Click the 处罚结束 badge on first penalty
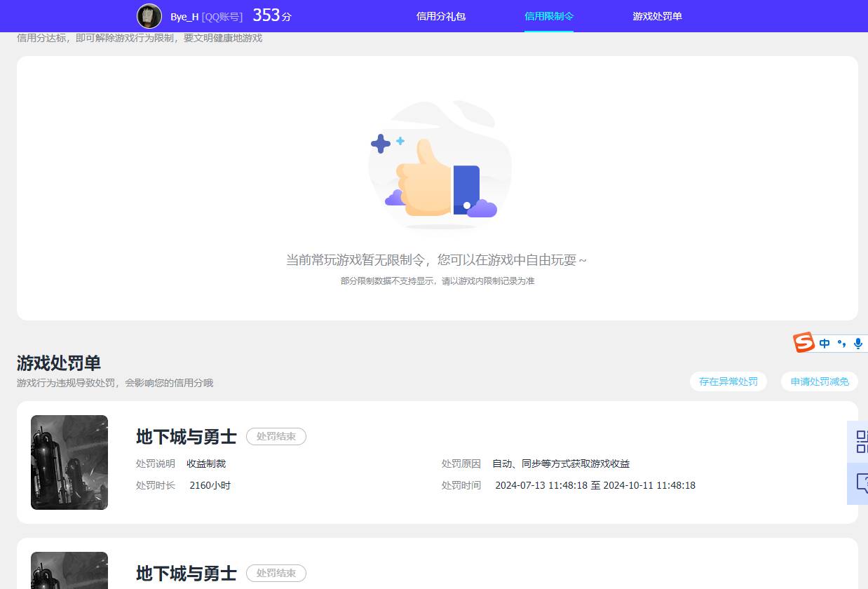The width and height of the screenshot is (868, 589). pyautogui.click(x=276, y=436)
